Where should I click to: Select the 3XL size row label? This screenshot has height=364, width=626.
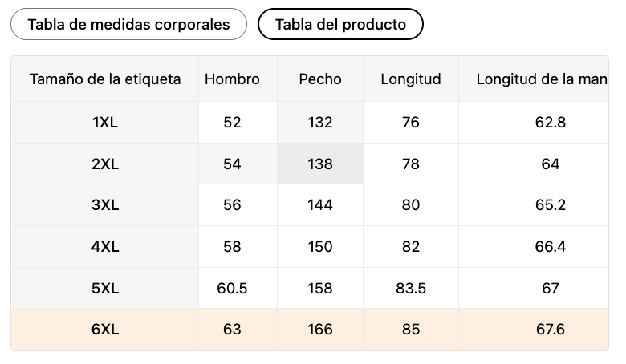(x=105, y=205)
